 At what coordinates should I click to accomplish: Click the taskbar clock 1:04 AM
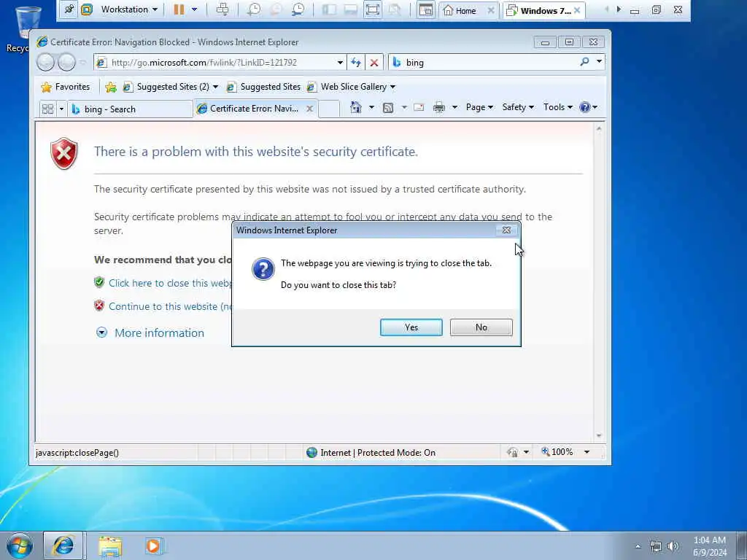710,546
